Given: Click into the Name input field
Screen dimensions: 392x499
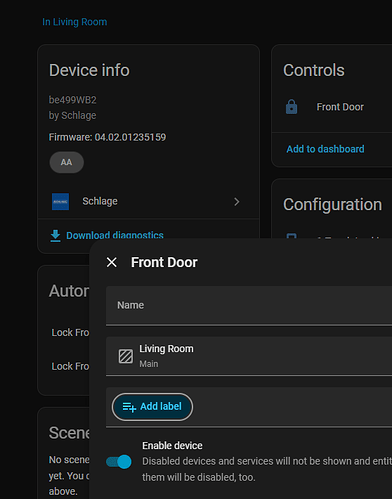Looking at the screenshot, I should coord(249,305).
